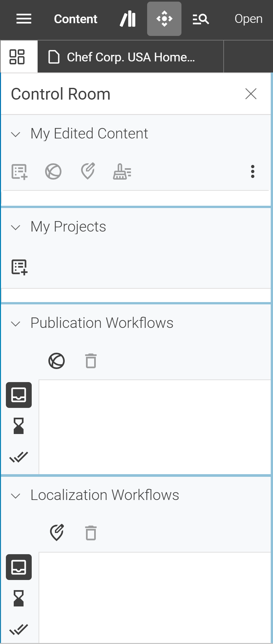Collapse the Localization Workflows section
The height and width of the screenshot is (644, 273).
point(16,496)
